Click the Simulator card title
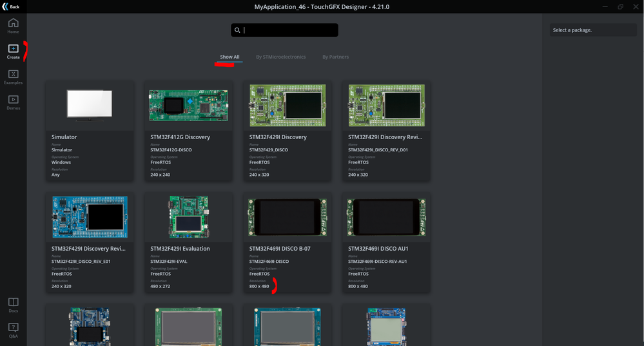 (x=64, y=137)
